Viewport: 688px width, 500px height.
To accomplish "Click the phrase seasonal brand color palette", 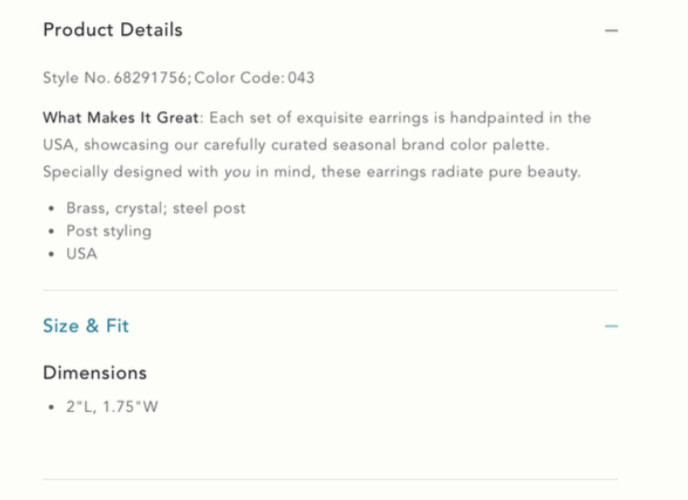I will 441,145.
